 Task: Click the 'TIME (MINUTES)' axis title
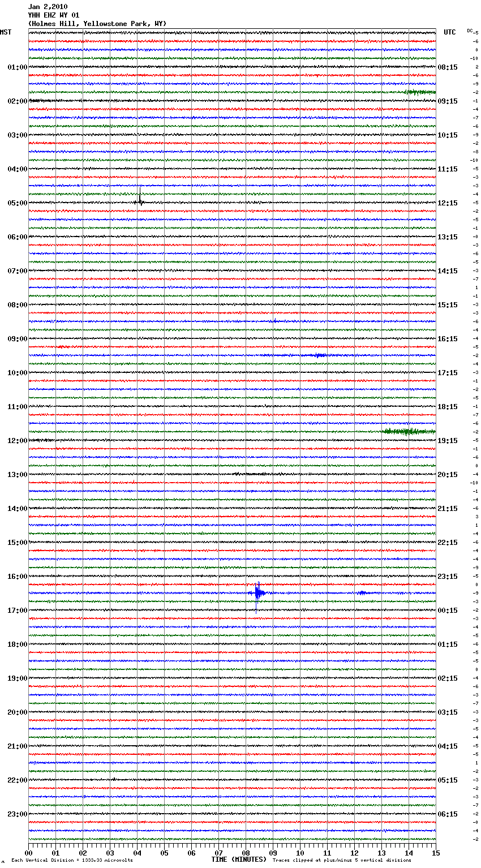239,860
